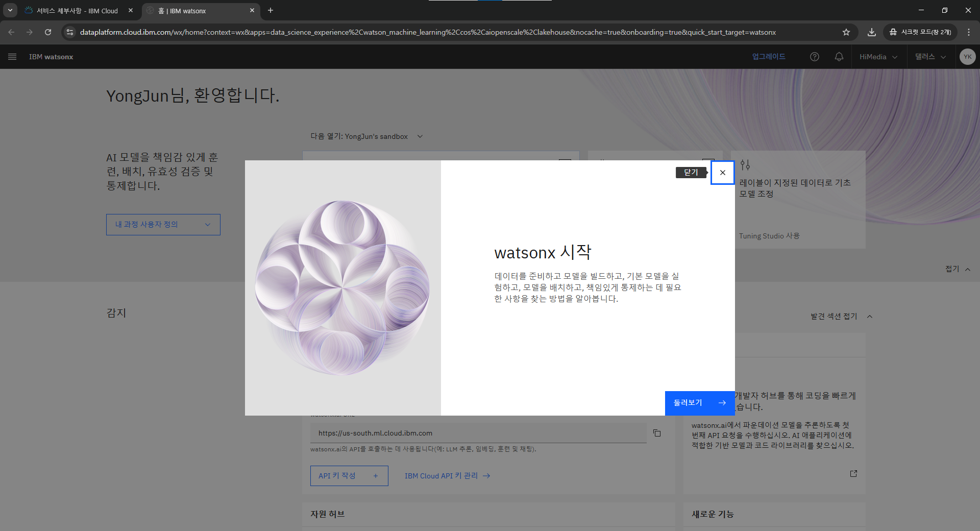Click the watsonx orb illustration

(x=342, y=287)
